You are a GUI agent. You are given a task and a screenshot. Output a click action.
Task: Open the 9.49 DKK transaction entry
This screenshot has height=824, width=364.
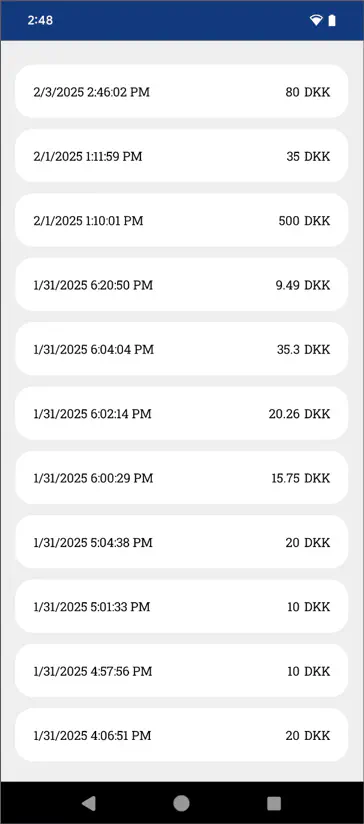pyautogui.click(x=182, y=285)
